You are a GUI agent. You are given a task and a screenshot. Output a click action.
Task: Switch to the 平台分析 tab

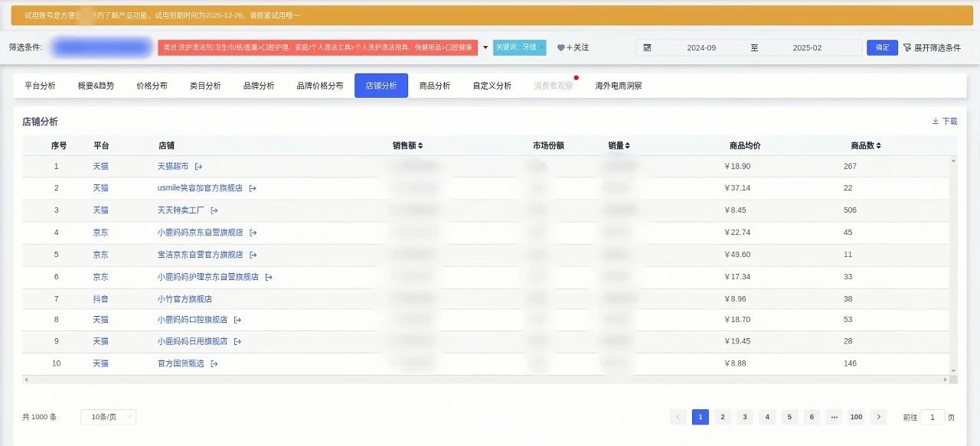[40, 86]
